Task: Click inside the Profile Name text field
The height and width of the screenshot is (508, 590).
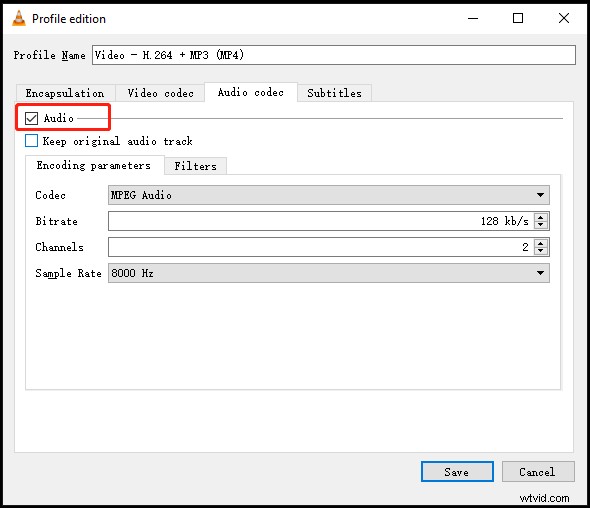Action: pyautogui.click(x=334, y=55)
